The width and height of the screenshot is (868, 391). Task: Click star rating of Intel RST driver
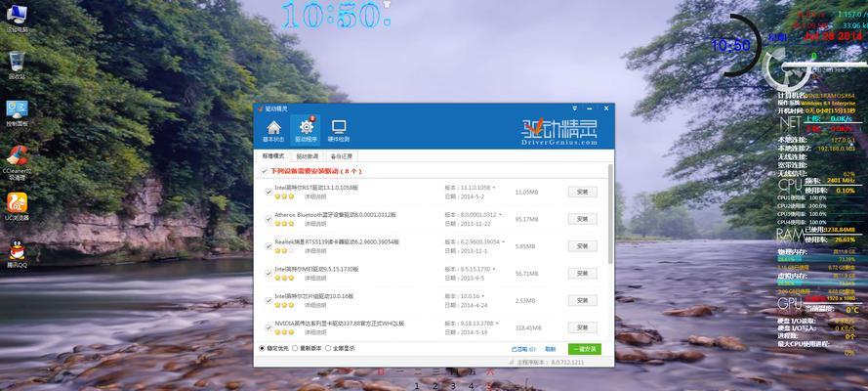284,196
